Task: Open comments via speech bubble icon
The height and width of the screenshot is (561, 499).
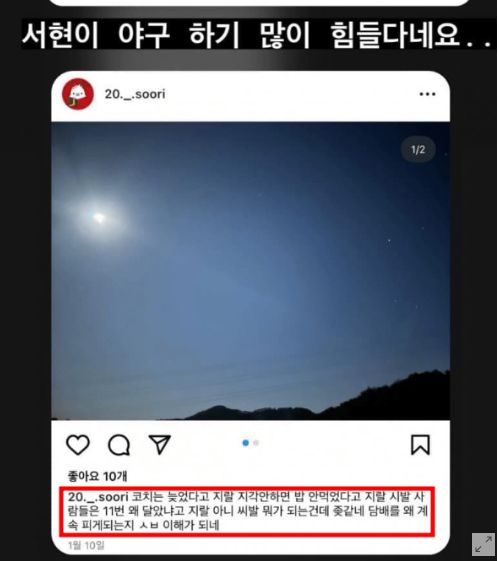Action: (119, 445)
